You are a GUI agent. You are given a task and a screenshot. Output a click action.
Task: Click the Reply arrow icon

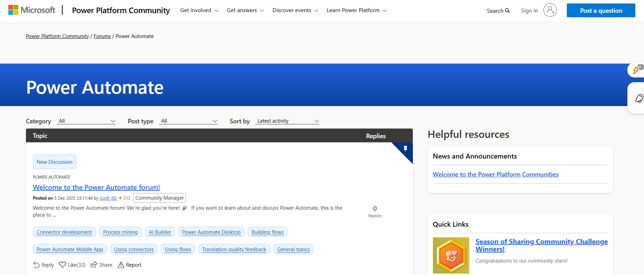36,265
